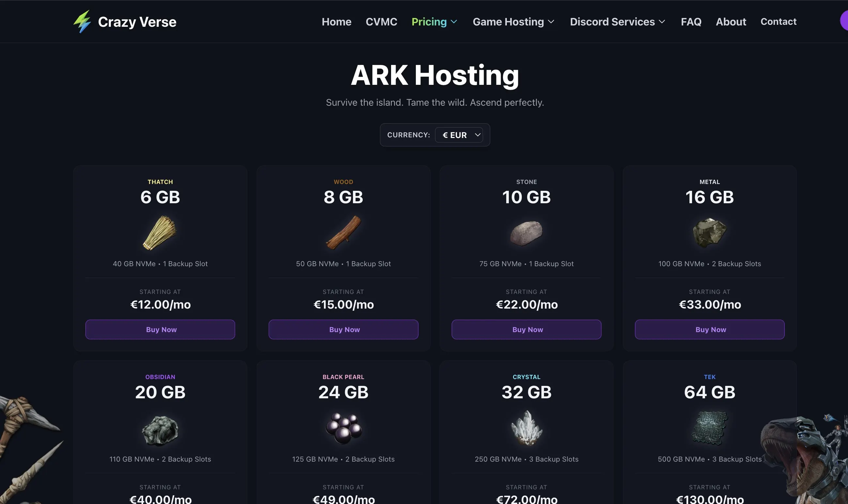Click the 'Survive the island' tagline
This screenshot has height=504, width=848.
435,102
